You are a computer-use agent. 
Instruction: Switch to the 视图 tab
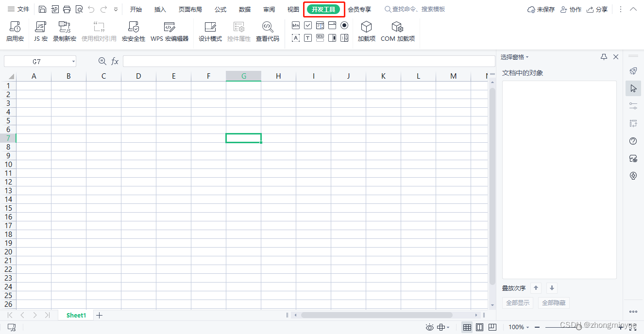(x=293, y=9)
